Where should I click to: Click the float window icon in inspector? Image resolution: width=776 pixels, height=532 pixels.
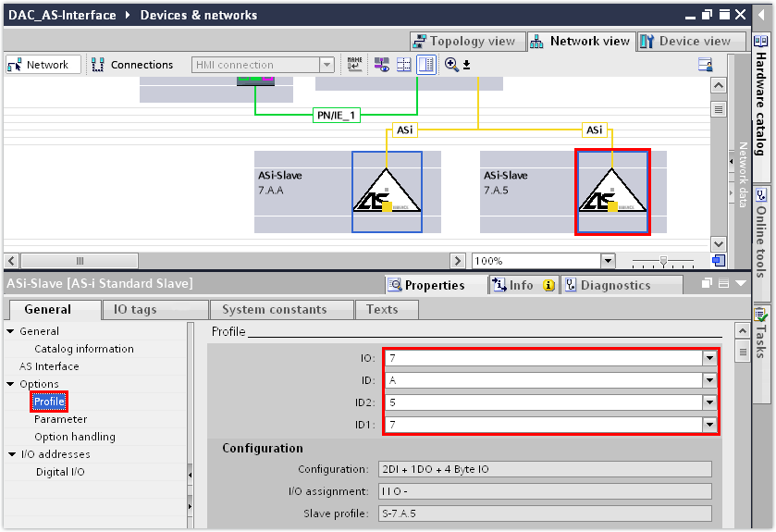coord(708,284)
